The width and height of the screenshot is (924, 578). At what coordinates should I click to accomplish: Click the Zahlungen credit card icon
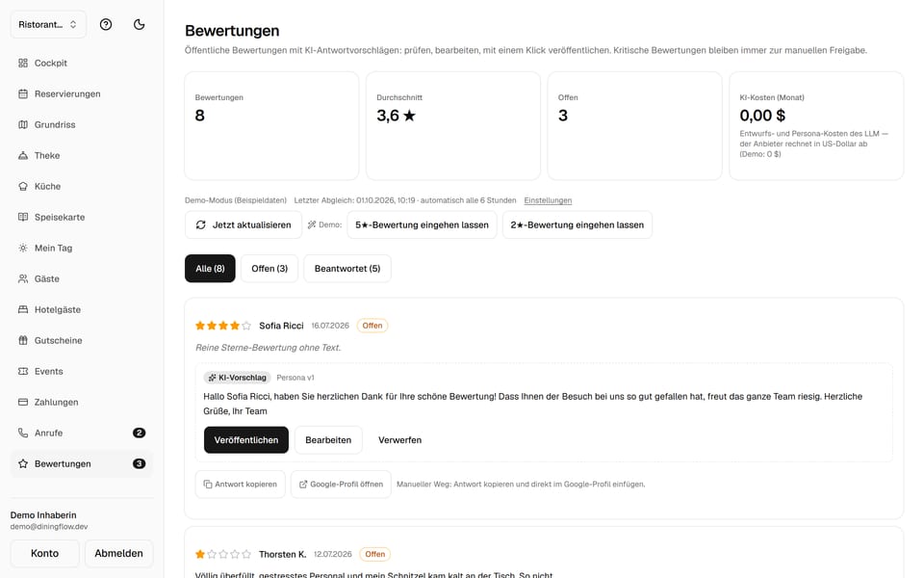coord(23,403)
